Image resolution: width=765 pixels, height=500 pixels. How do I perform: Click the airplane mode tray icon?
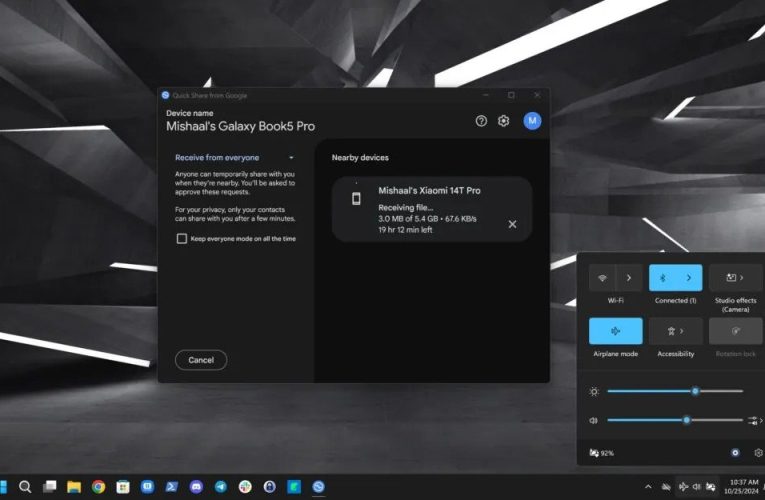pyautogui.click(x=684, y=486)
